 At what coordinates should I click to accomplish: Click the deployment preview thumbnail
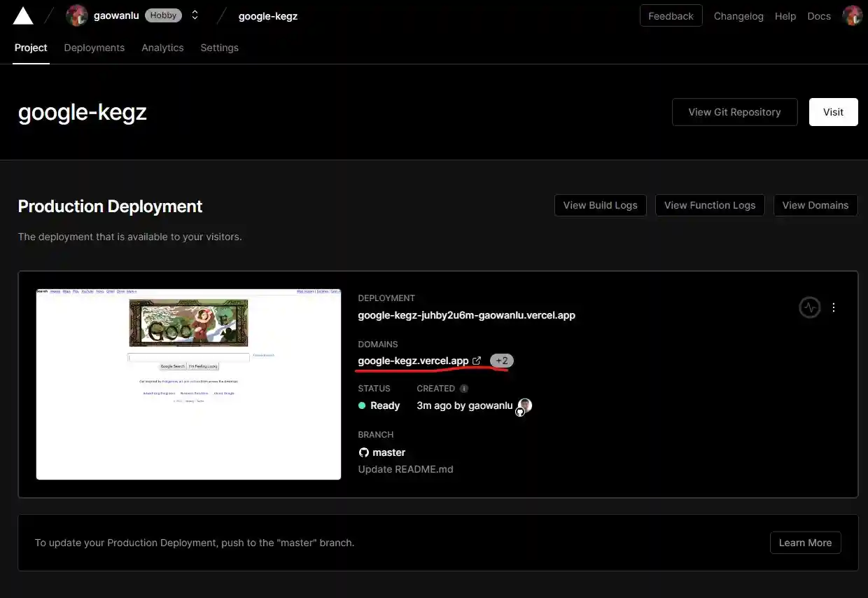point(188,384)
